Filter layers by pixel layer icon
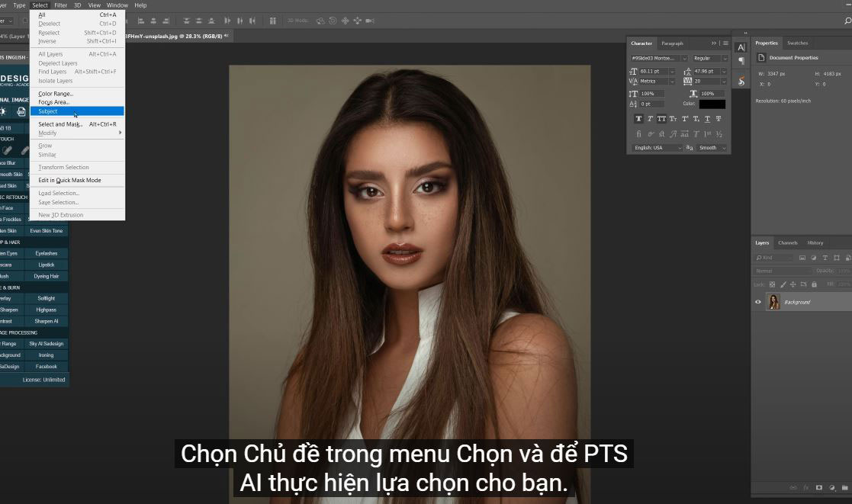This screenshot has height=504, width=852. pos(802,258)
